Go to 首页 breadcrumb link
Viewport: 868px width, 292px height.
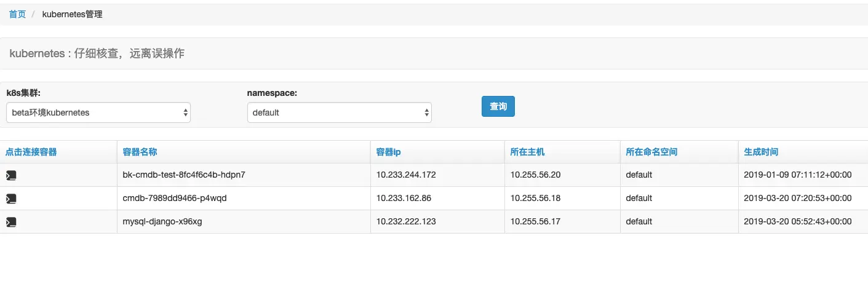17,14
